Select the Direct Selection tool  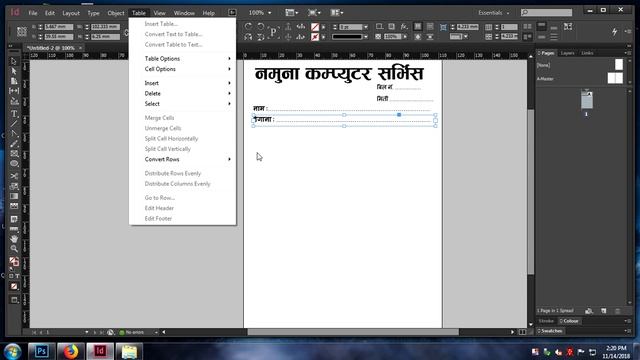tap(14, 71)
